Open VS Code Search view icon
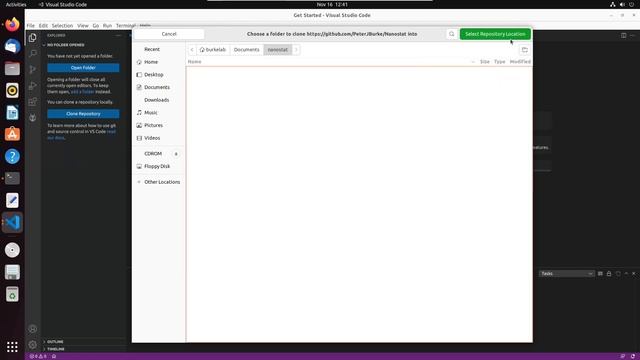 coord(33,53)
